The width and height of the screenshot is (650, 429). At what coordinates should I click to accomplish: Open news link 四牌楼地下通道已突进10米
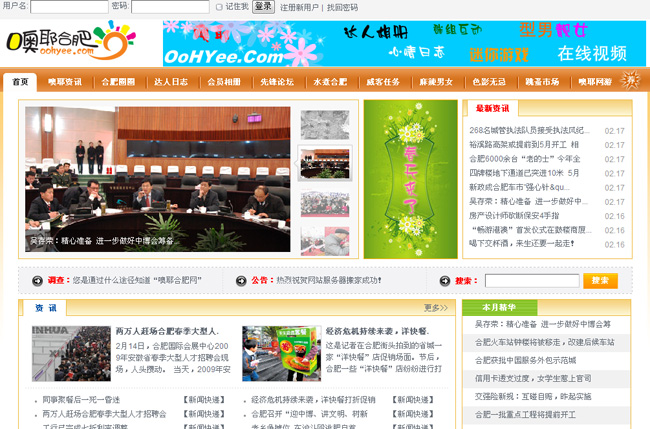524,173
